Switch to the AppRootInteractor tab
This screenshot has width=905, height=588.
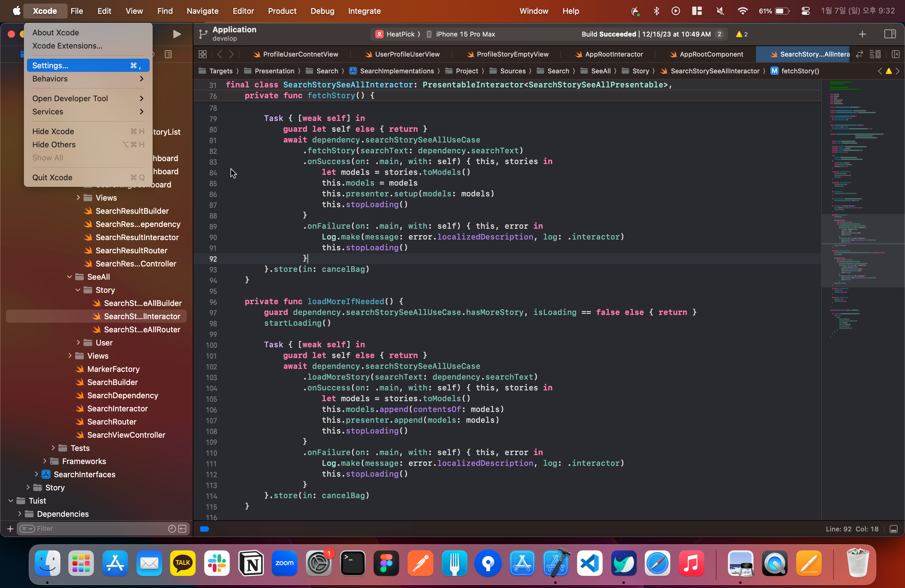tap(613, 54)
